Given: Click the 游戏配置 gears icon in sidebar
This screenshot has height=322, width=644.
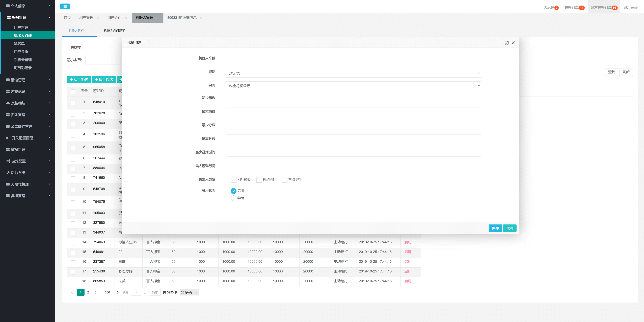Looking at the screenshot, I should point(8,161).
